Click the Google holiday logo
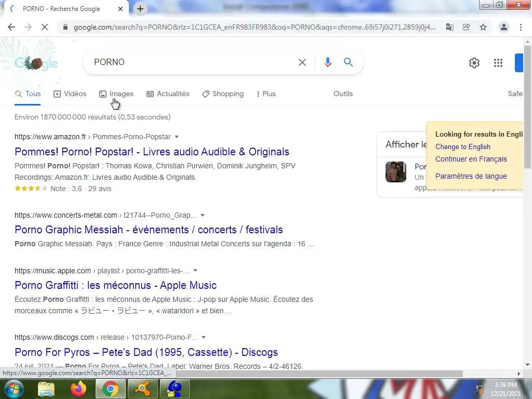532x399 pixels. 36,63
